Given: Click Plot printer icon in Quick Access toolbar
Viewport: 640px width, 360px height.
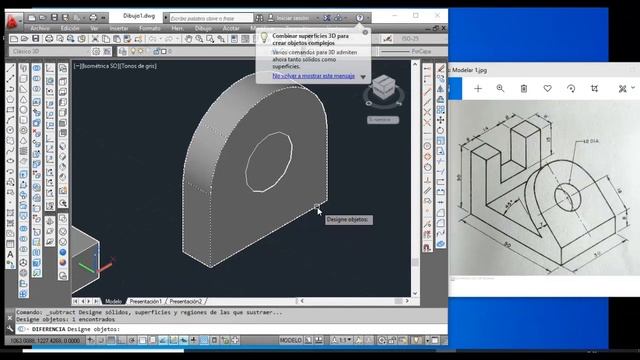Looking at the screenshot, I should click(93, 18).
